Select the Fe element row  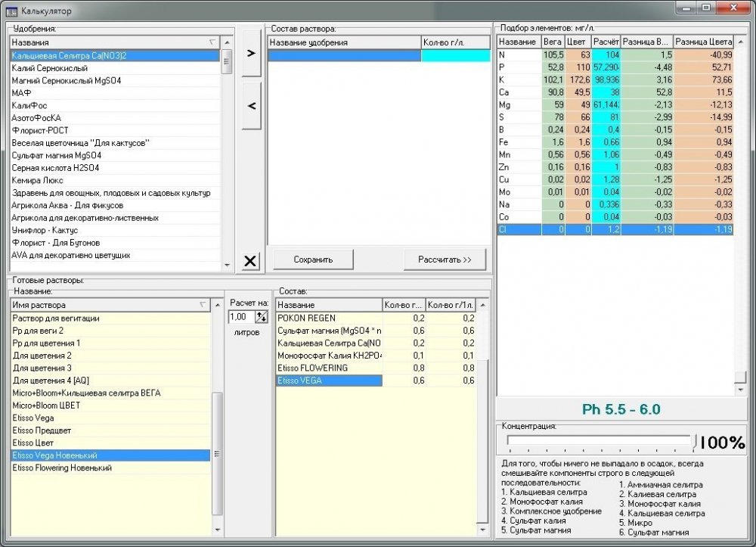coord(615,142)
